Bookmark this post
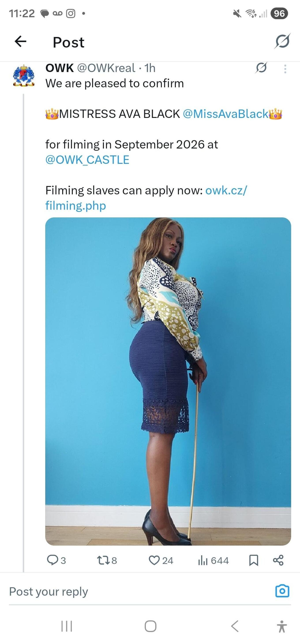This screenshot has width=300, height=644. click(253, 560)
